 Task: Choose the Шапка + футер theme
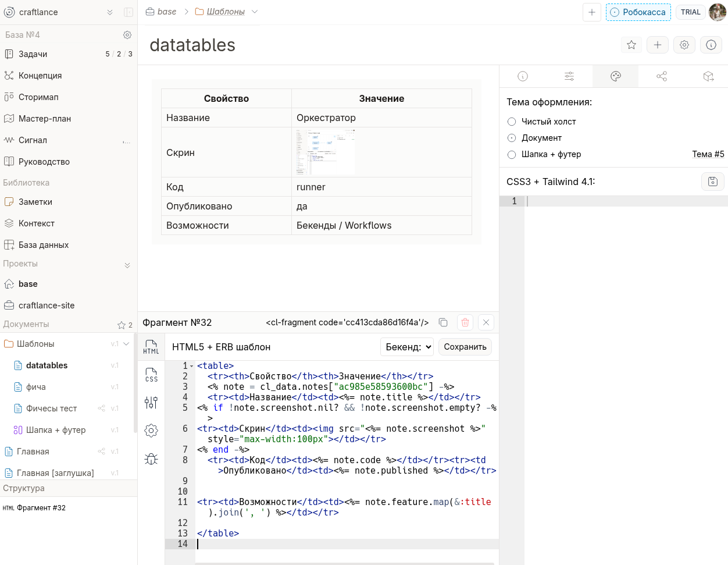click(512, 154)
